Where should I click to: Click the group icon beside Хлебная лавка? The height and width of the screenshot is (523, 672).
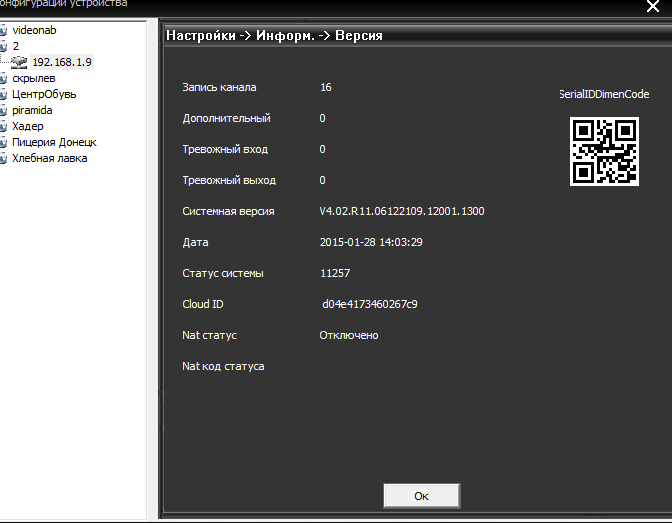[x=3, y=158]
